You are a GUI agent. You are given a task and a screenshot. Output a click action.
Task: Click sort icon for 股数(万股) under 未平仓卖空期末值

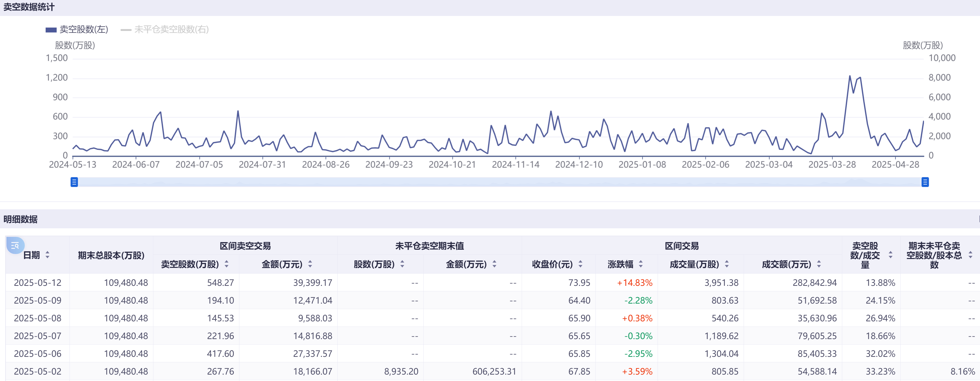click(403, 264)
